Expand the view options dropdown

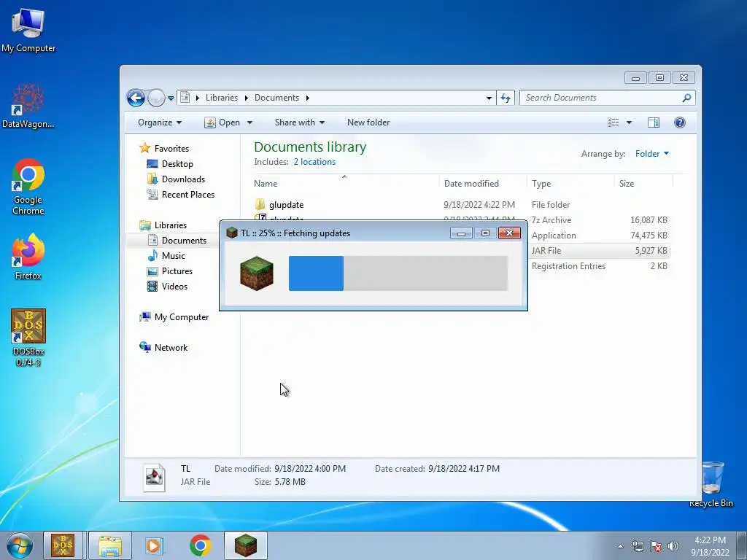629,122
